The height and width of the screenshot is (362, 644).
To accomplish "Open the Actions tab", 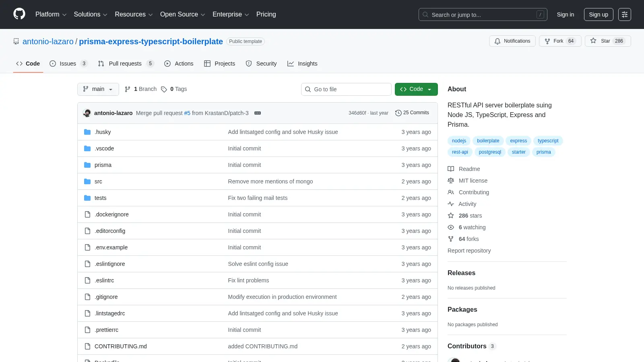I will click(179, 64).
